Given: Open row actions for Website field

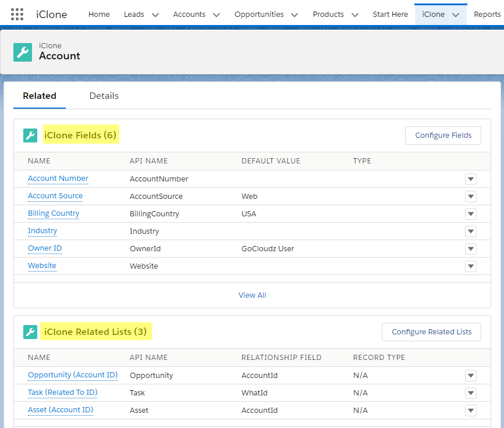Looking at the screenshot, I should (471, 266).
